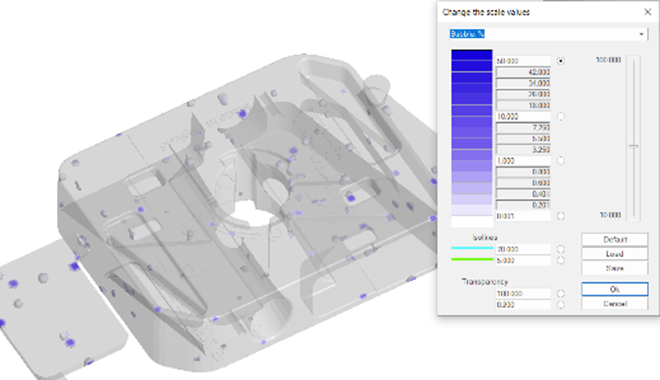Select the lowest scale value radio button
Image resolution: width=660 pixels, height=380 pixels.
(x=561, y=216)
